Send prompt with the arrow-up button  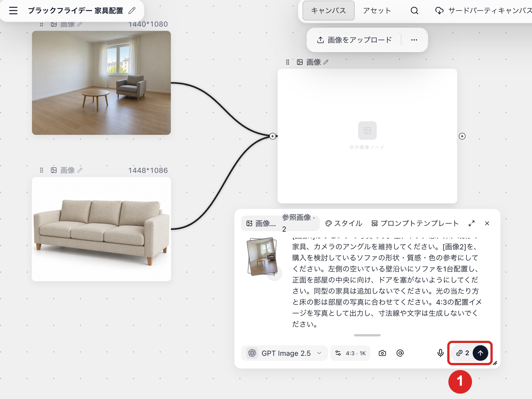(x=480, y=353)
